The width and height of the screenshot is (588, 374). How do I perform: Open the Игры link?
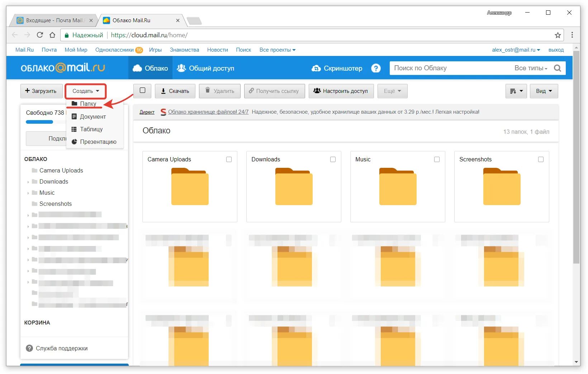(155, 50)
